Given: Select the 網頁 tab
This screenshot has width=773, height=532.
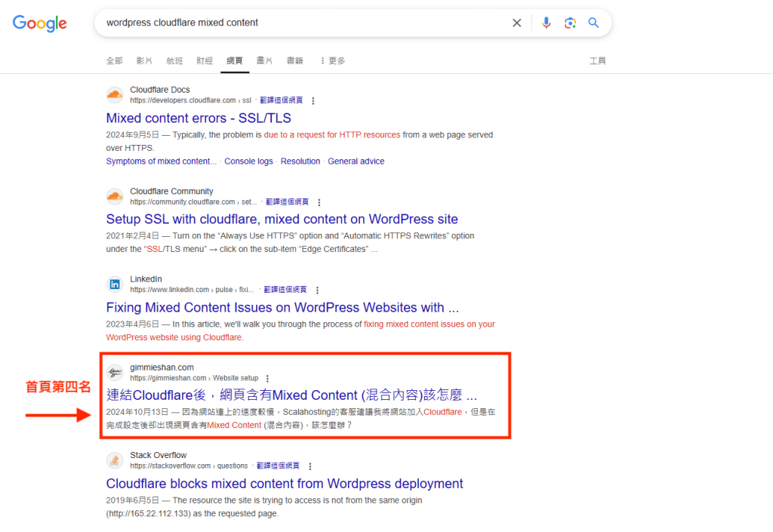Looking at the screenshot, I should pyautogui.click(x=235, y=60).
